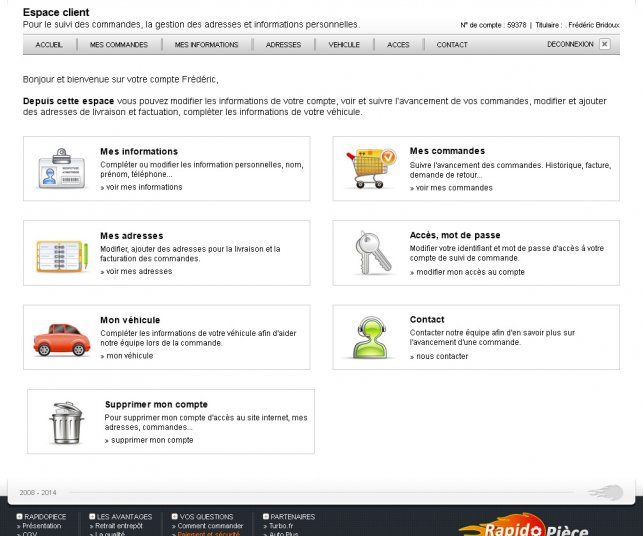The image size is (643, 536).
Task: Open the ACCES menu tab
Action: click(x=398, y=45)
